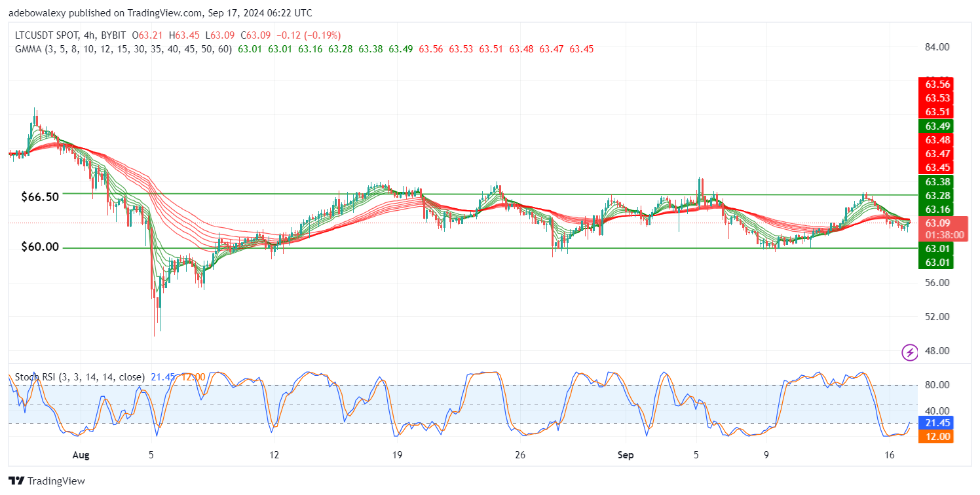Click the 52.00 price axis label

click(x=937, y=317)
